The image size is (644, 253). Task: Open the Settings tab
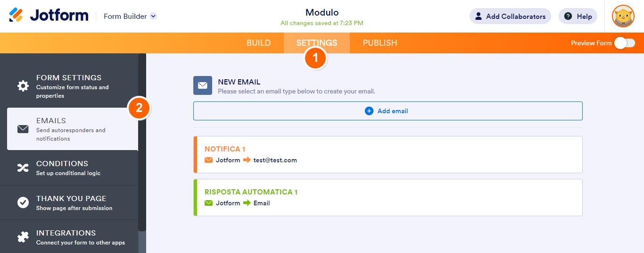pos(317,43)
